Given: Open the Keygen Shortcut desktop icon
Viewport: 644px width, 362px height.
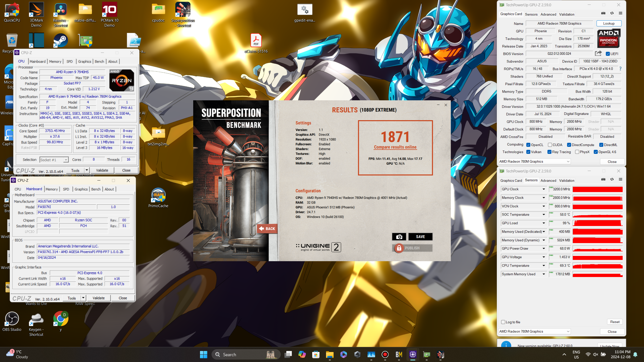Looking at the screenshot, I should click(36, 324).
